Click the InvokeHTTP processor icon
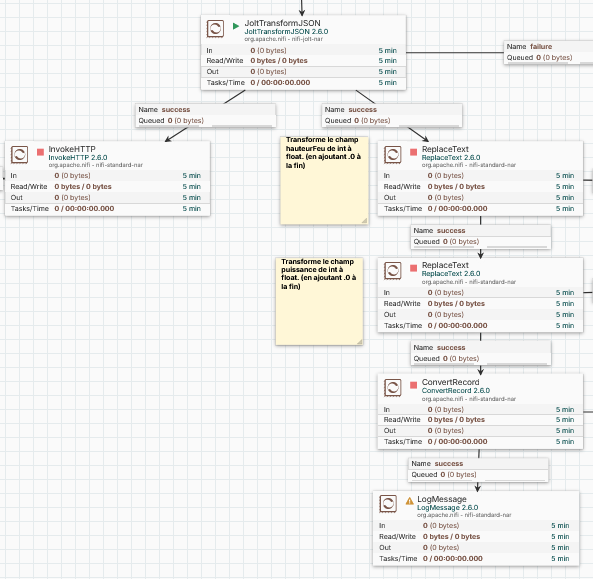 (x=19, y=155)
